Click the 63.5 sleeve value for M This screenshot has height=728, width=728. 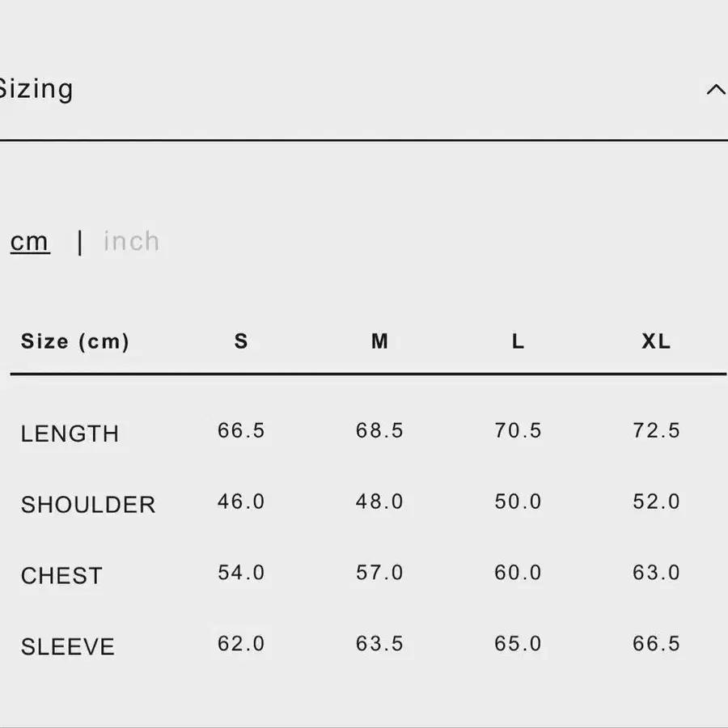(379, 644)
